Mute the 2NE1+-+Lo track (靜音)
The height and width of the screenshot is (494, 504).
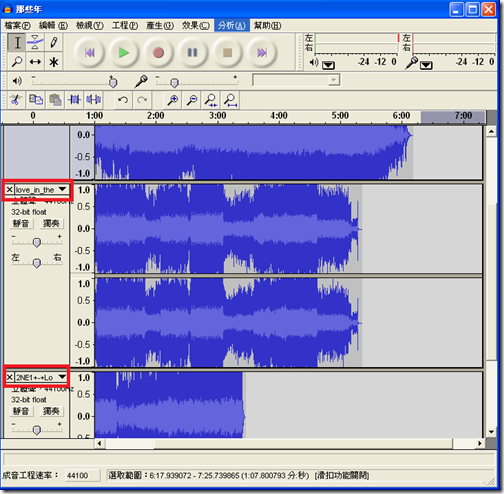coord(21,411)
